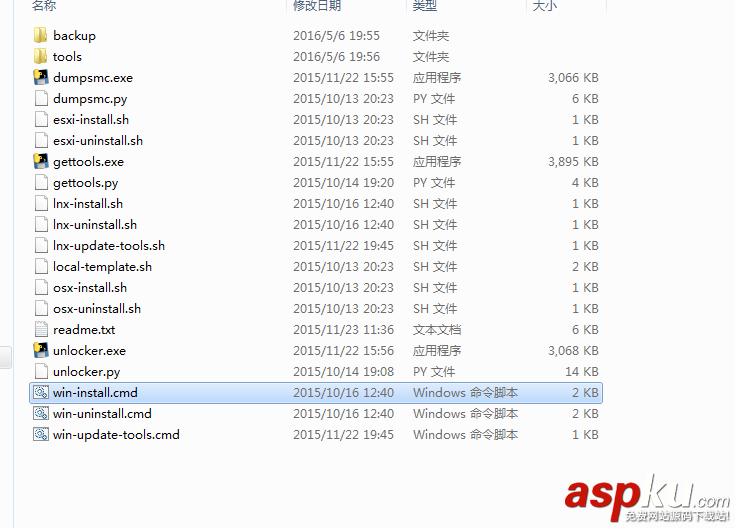
Task: Select the file name lnx-update-tools.sh
Action: (x=109, y=246)
